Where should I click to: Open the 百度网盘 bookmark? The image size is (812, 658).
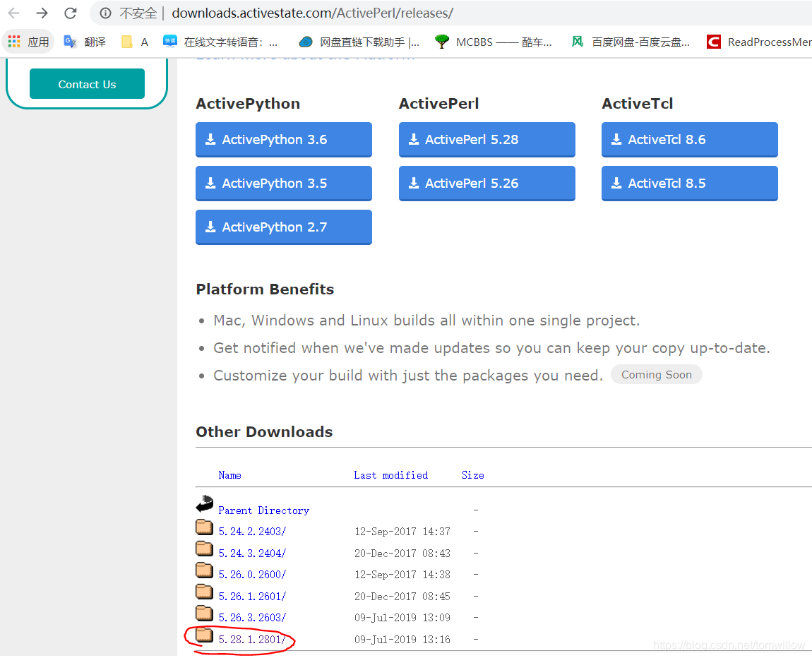[631, 42]
